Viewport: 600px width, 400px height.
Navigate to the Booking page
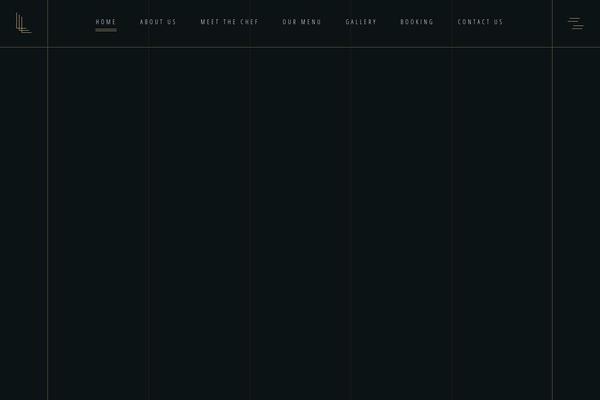tap(417, 22)
